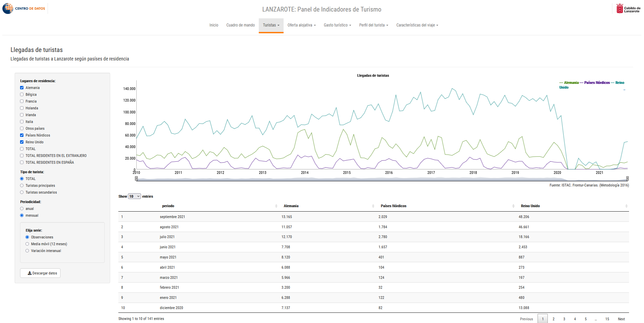Image resolution: width=644 pixels, height=323 pixels.
Task: Expand the Gasto turístico menu
Action: tap(337, 25)
